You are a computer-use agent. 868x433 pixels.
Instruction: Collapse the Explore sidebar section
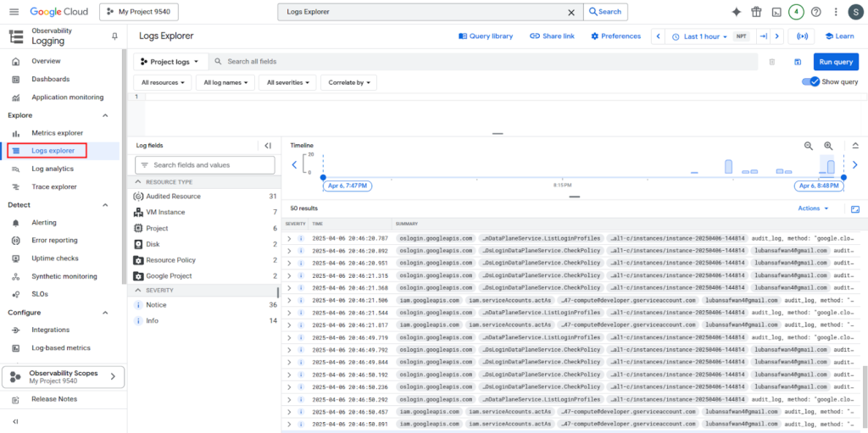(105, 115)
